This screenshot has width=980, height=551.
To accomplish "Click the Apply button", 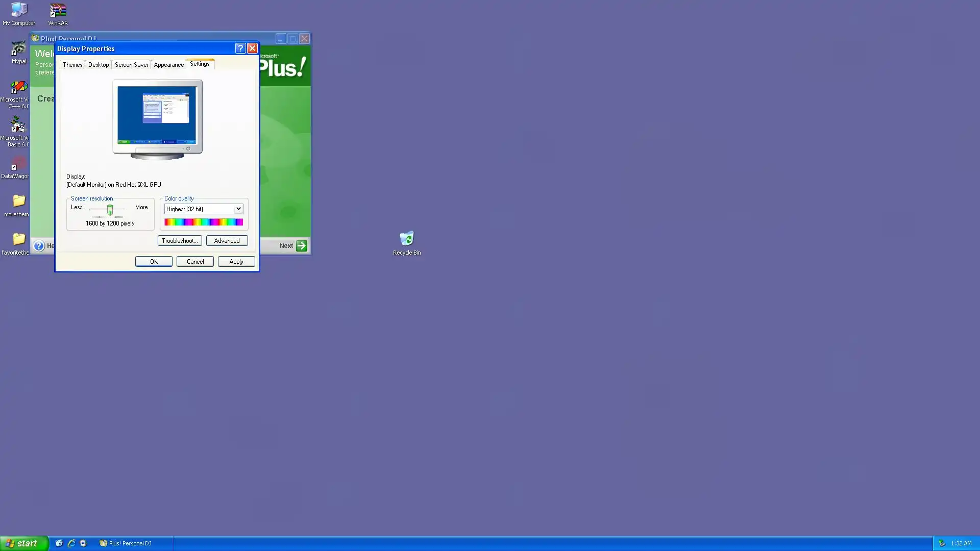I will [236, 262].
